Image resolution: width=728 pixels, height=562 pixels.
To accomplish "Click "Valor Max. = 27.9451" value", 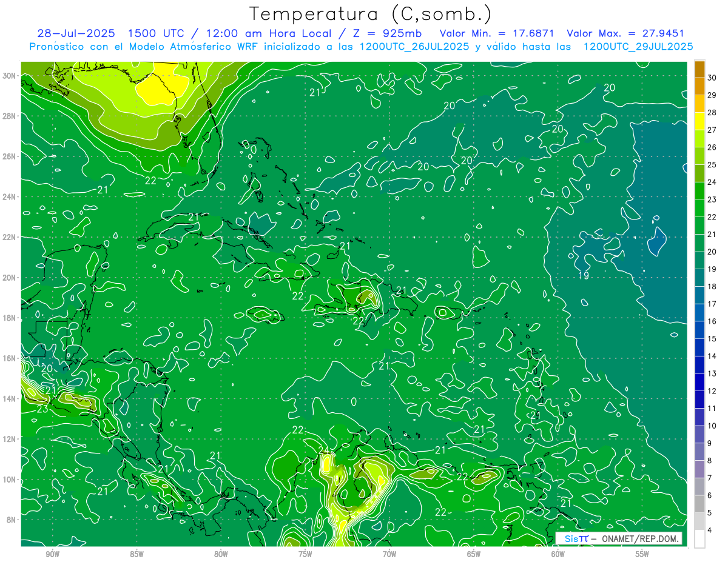I will [626, 33].
